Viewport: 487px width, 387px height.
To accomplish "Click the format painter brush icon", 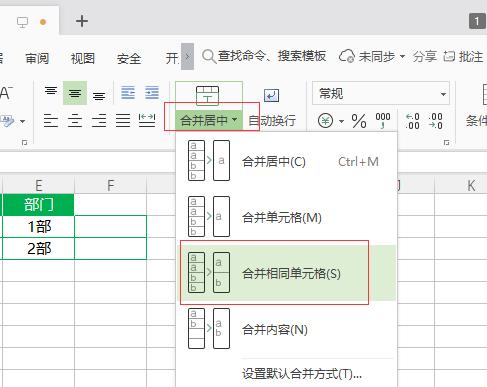I will point(7,121).
